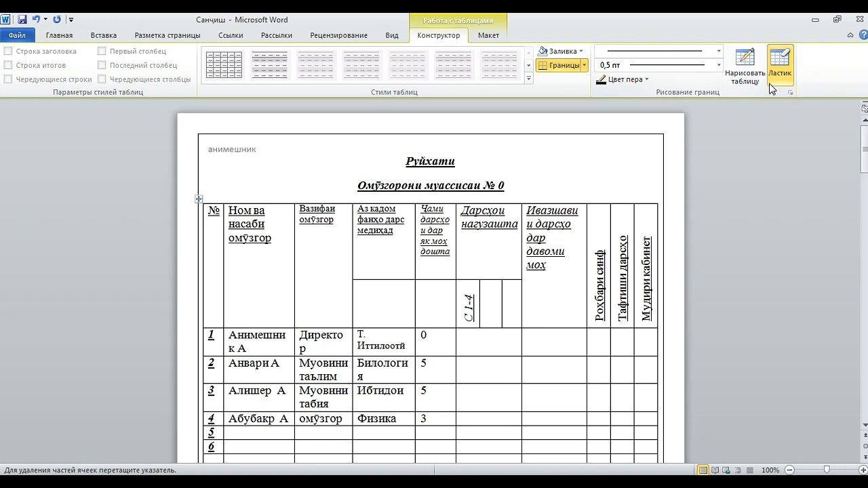Open the Shading (Заливка) dropdown arrow
The image size is (868, 488).
tap(581, 51)
